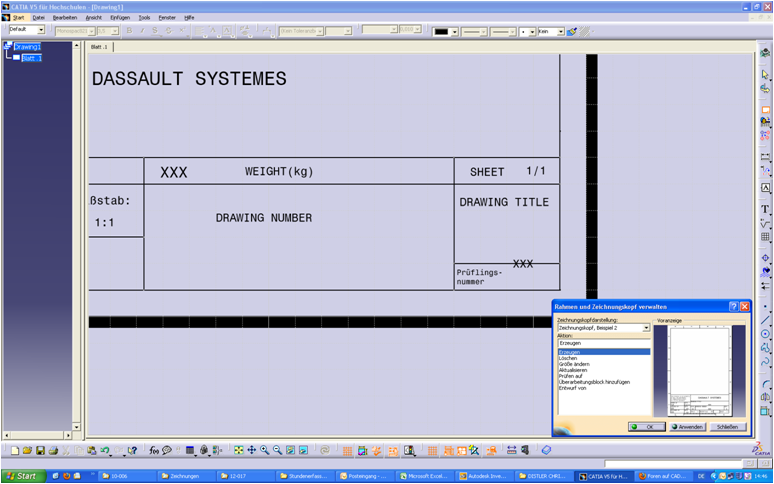Toggle Underline (S) text formatting

[x=155, y=31]
